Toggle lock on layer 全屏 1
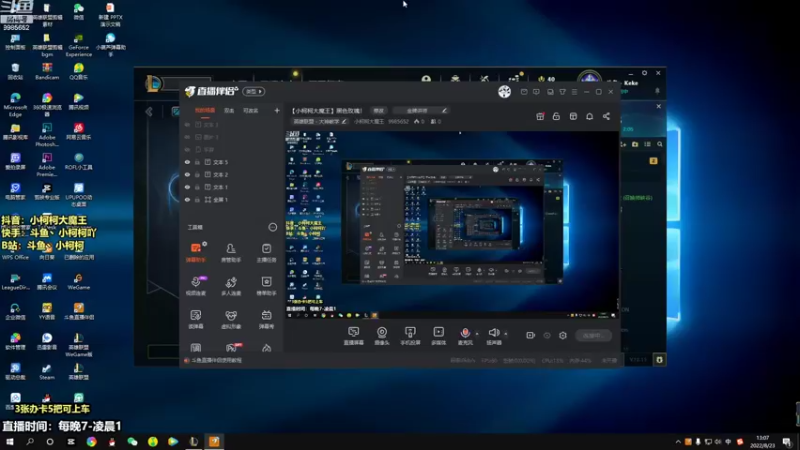This screenshot has height=450, width=800. point(197,200)
